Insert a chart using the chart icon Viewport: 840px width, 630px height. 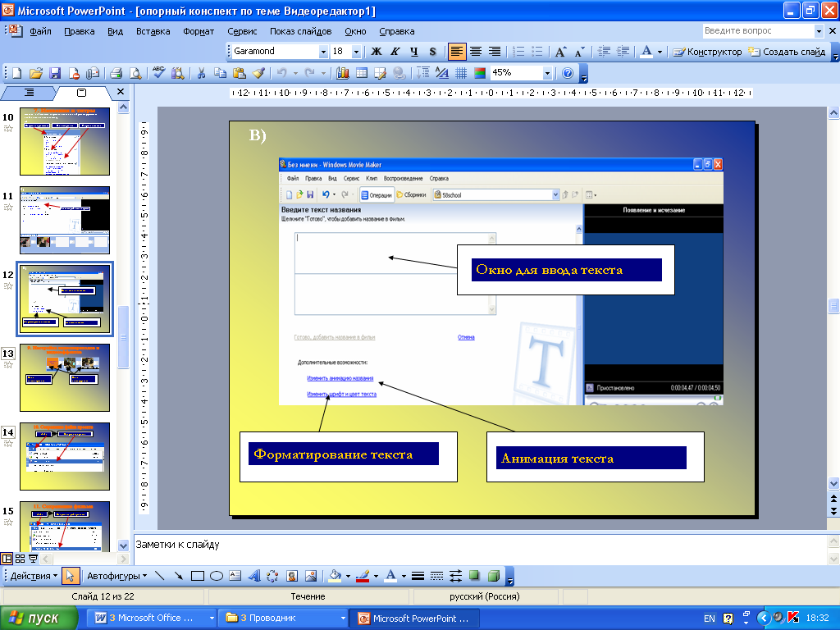(342, 73)
